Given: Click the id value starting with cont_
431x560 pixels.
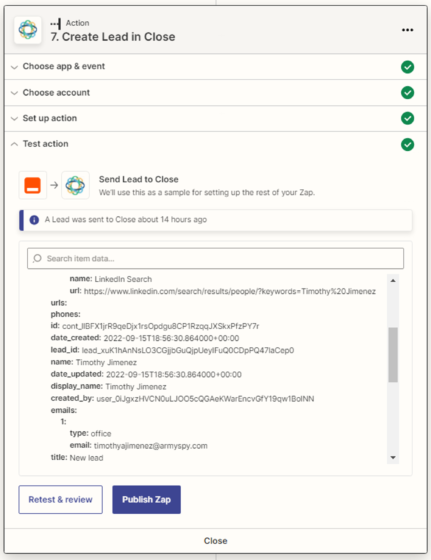Looking at the screenshot, I should 161,326.
